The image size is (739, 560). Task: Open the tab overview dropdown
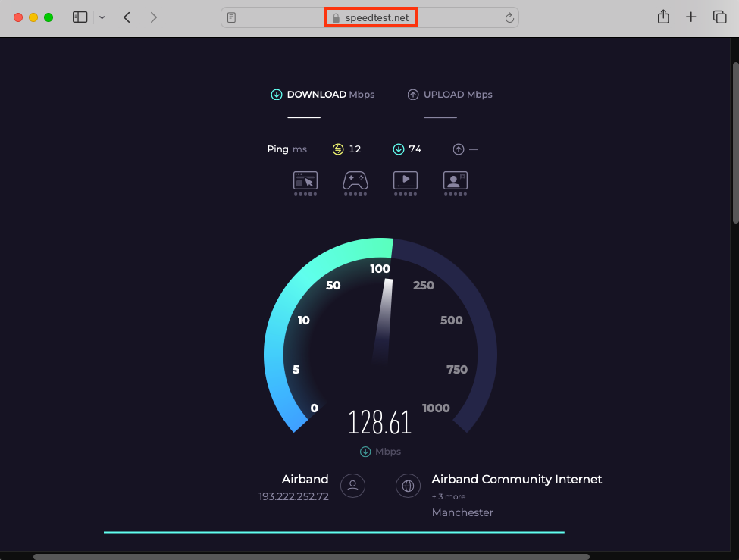[719, 16]
